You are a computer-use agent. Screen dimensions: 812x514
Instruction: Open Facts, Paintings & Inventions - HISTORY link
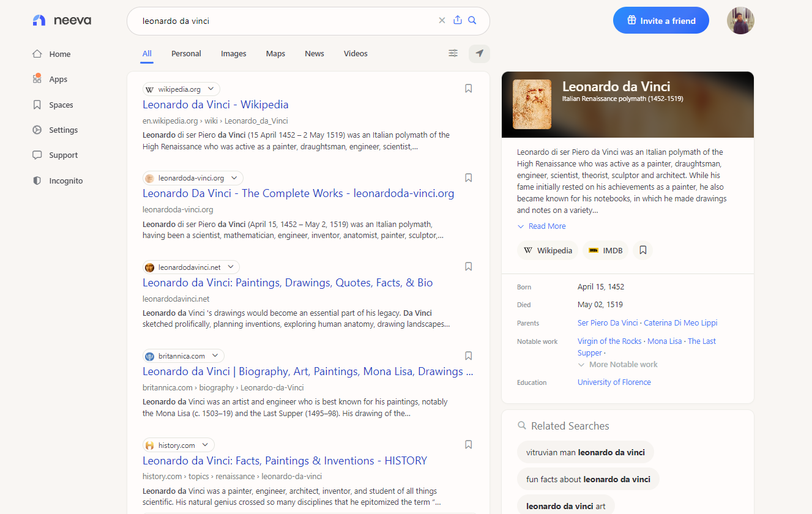tap(285, 460)
